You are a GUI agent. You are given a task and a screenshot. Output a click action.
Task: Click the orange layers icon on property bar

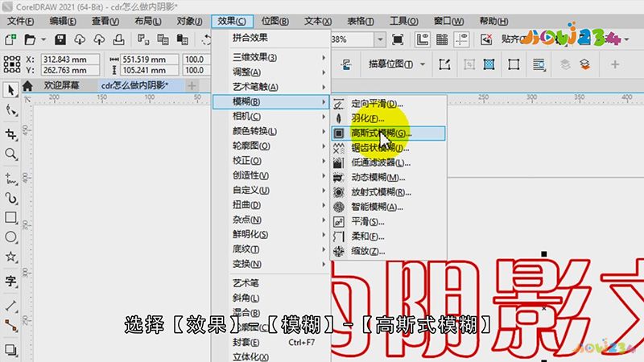(x=585, y=64)
